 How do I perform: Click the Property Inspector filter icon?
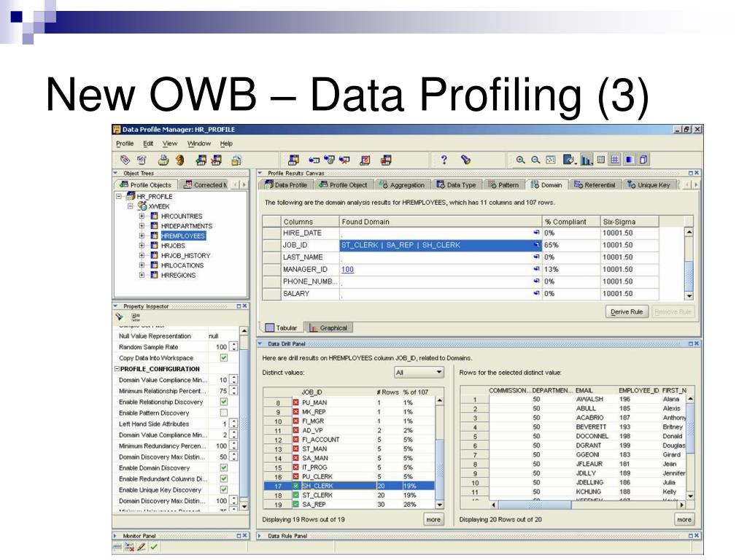(x=119, y=316)
